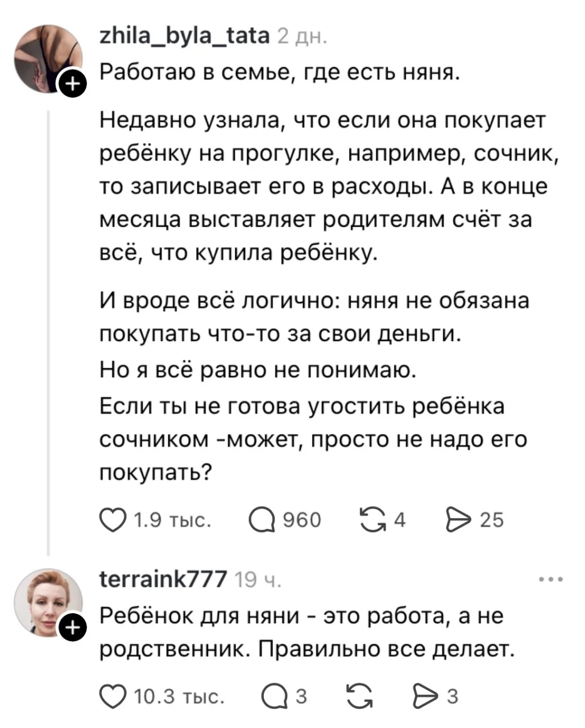Image resolution: width=585 pixels, height=728 pixels.
Task: Like the terraink777 reply via the heart icon
Action: pos(113,696)
